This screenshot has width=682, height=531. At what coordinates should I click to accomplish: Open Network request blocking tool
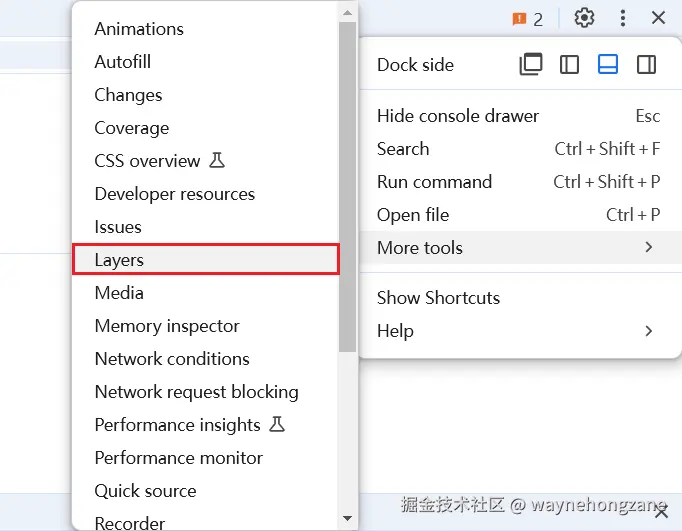[x=196, y=392]
